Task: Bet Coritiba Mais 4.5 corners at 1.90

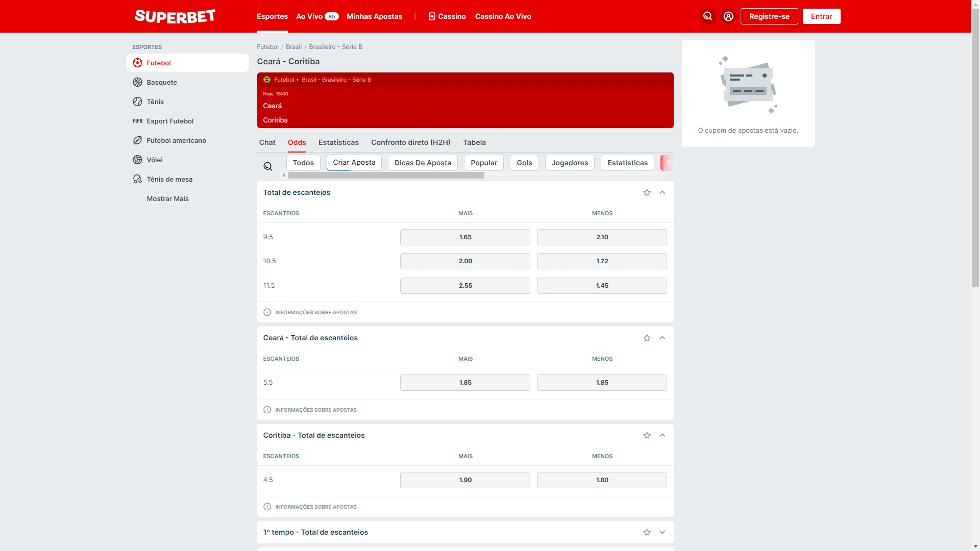Action: (x=465, y=480)
